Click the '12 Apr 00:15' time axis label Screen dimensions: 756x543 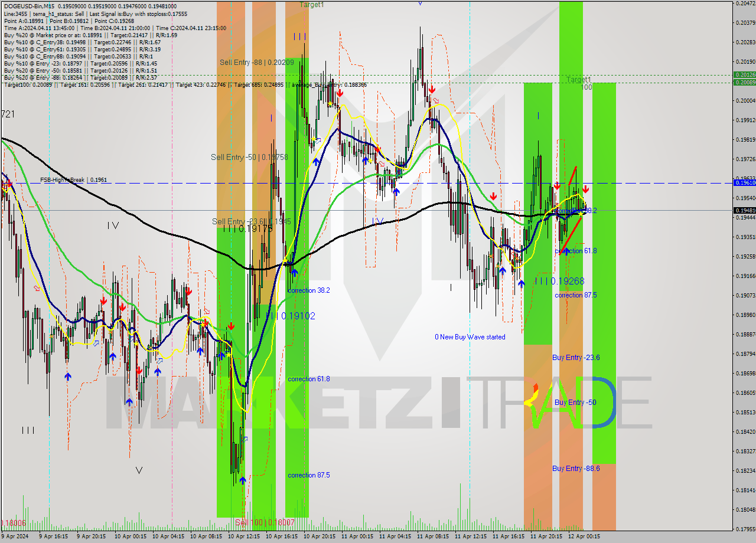tap(584, 537)
